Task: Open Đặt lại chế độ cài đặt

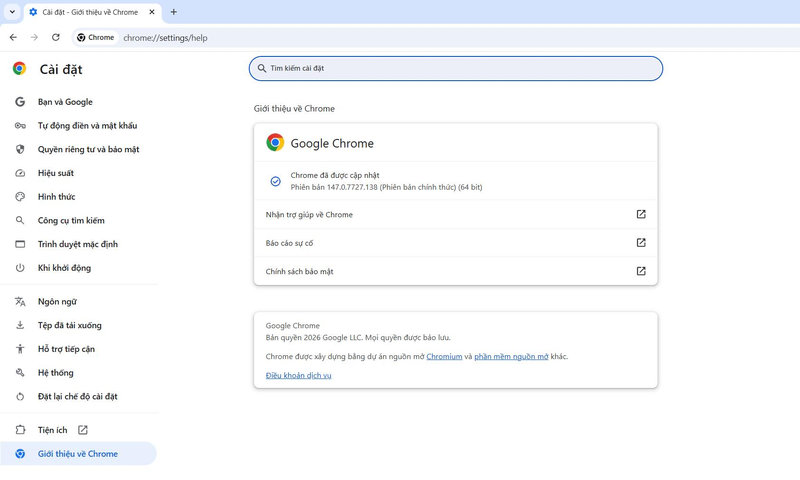Action: click(x=79, y=397)
